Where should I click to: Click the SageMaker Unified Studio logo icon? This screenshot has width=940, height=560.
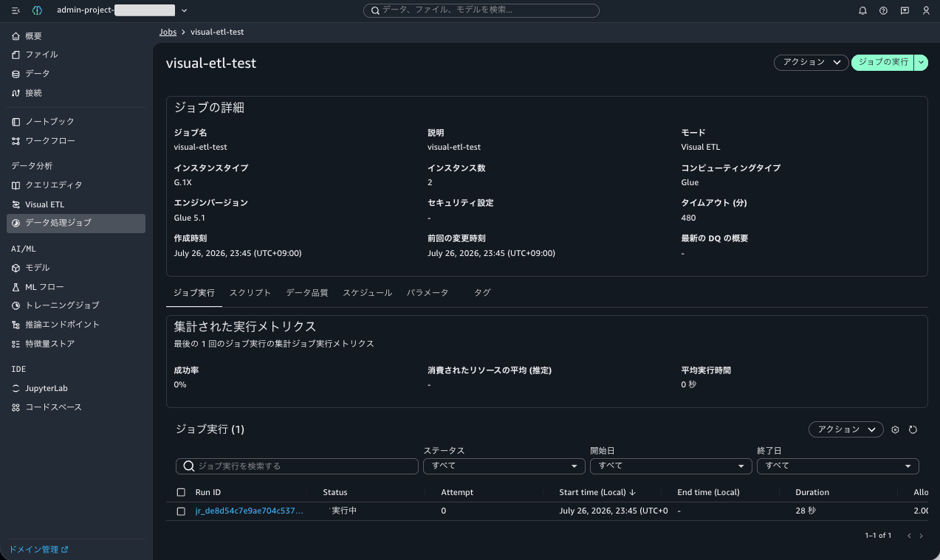click(37, 11)
